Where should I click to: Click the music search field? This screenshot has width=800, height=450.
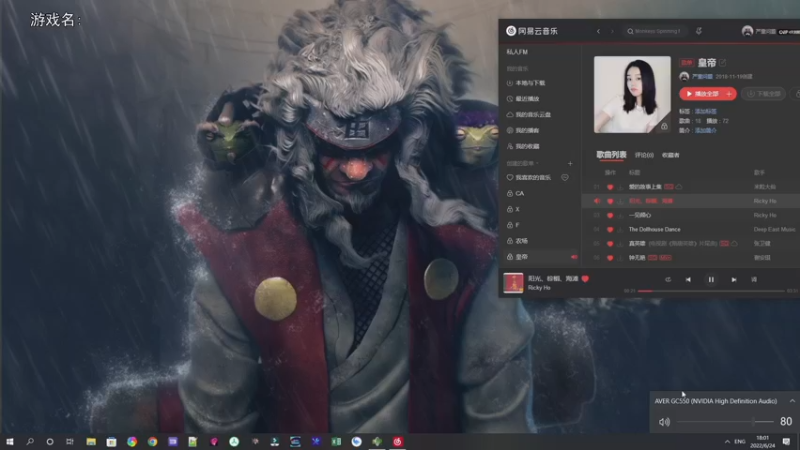point(656,31)
